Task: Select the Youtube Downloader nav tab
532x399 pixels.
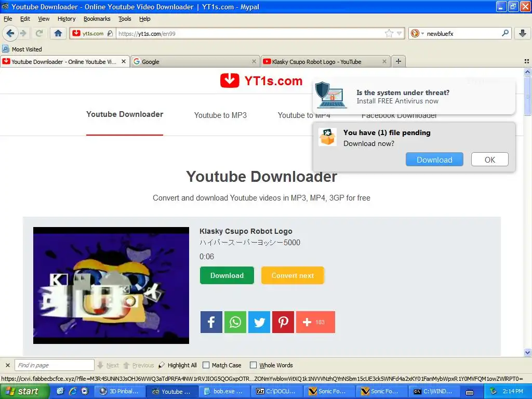Action: (125, 114)
